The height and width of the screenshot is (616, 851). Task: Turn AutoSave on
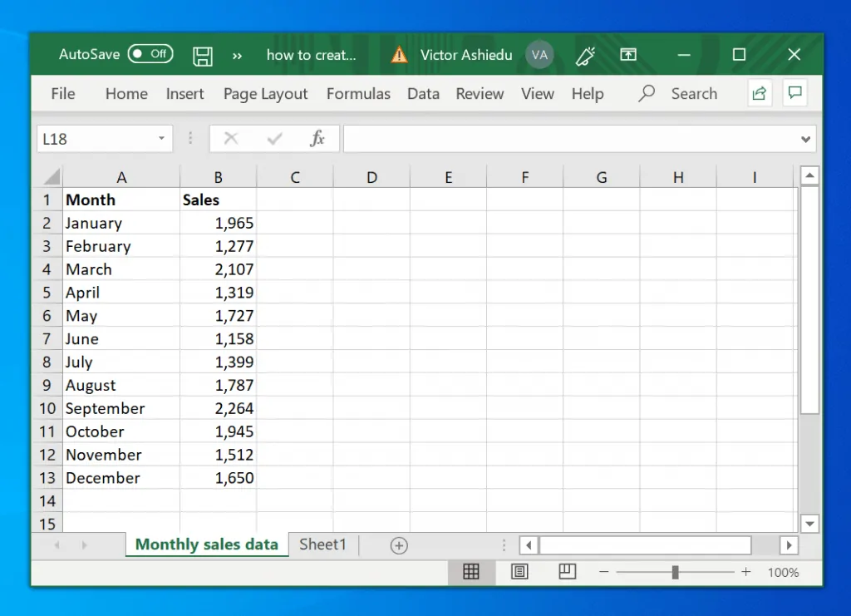click(150, 53)
